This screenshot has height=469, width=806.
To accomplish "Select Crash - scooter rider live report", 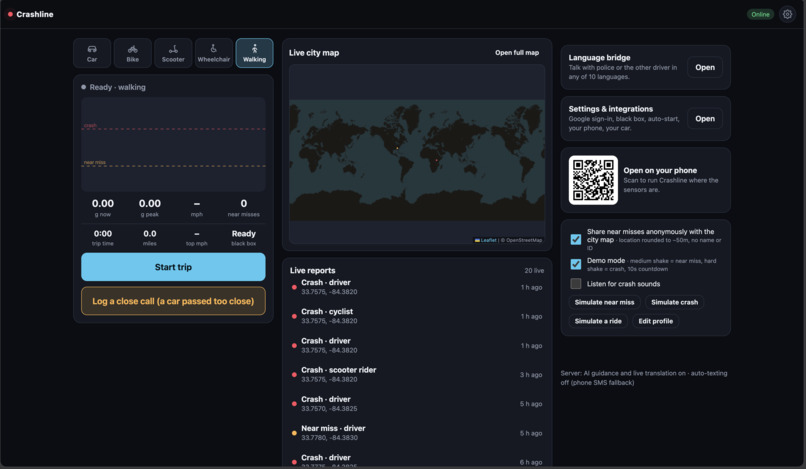I will pos(417,374).
